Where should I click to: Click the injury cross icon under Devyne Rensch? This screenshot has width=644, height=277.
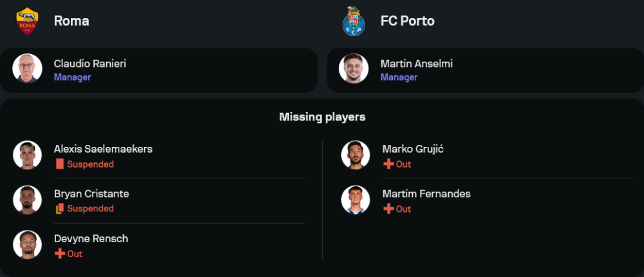point(60,254)
